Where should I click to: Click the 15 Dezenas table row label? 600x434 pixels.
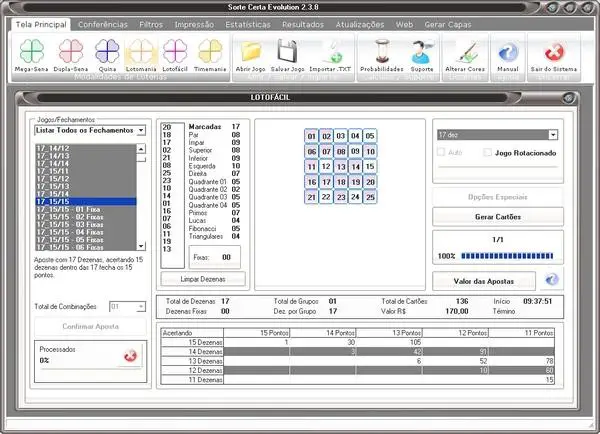pos(192,342)
